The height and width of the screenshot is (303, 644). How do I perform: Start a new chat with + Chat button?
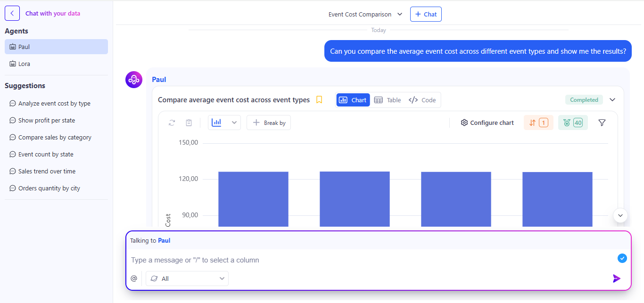coord(426,14)
